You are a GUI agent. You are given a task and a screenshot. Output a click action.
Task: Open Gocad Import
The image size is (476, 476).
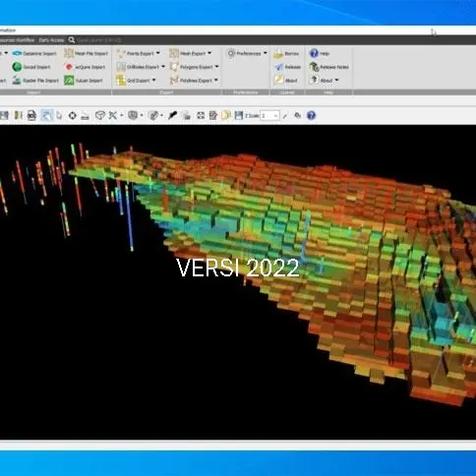pyautogui.click(x=31, y=67)
